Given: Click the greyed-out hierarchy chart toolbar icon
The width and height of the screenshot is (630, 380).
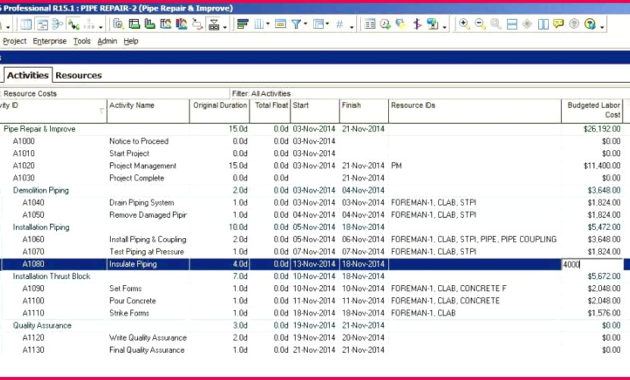Looking at the screenshot, I should click(89, 25).
